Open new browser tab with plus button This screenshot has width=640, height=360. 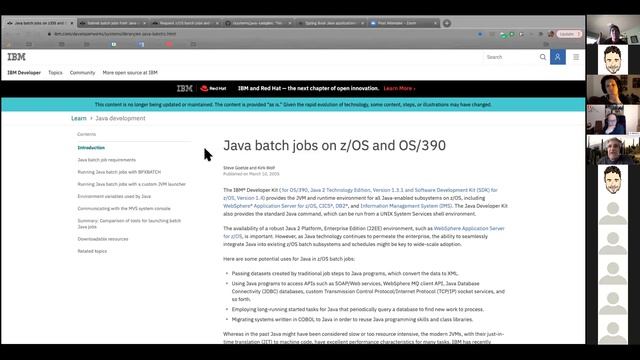[447, 23]
